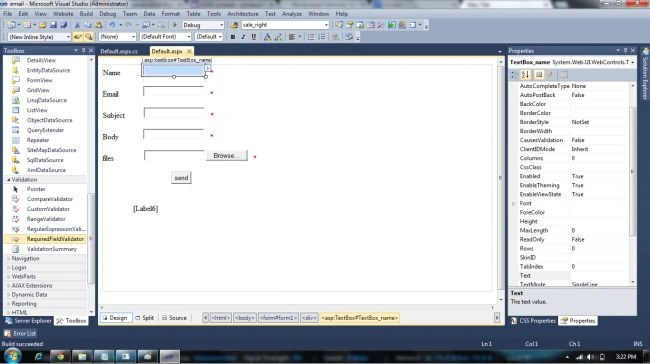The image size is (650, 364).
Task: Click the Background Color highlight icon
Action: pyautogui.click(x=278, y=37)
